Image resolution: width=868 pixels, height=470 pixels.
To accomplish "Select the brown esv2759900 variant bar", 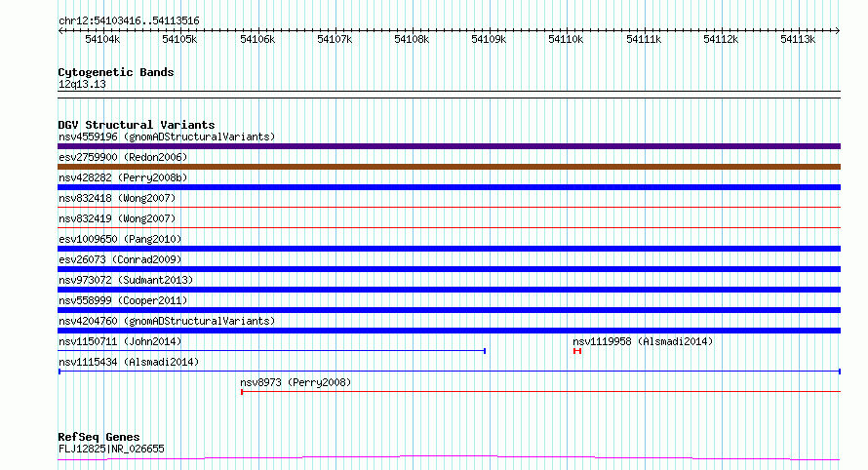I will coord(449,167).
